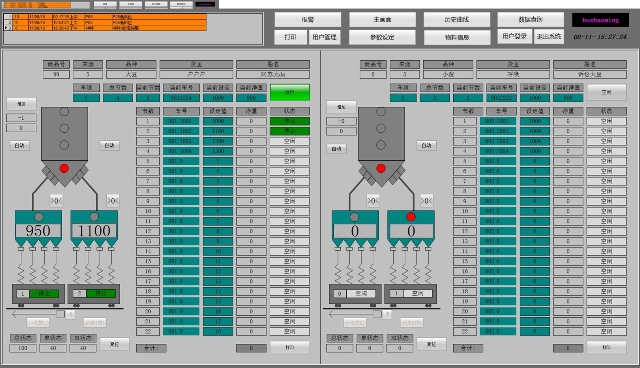Image resolution: width=640 pixels, height=368 pixels.
Task: Click the 用户登录 user login button
Action: click(x=514, y=36)
